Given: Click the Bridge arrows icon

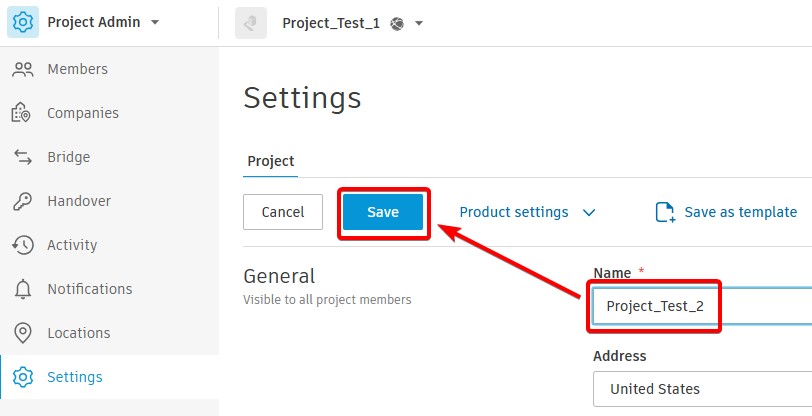Looking at the screenshot, I should coord(23,157).
